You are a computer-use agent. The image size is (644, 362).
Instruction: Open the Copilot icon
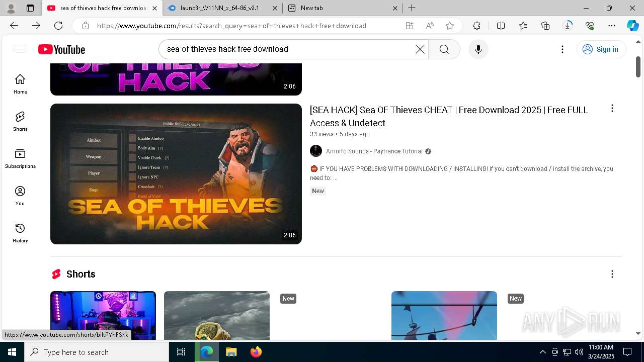pyautogui.click(x=633, y=26)
